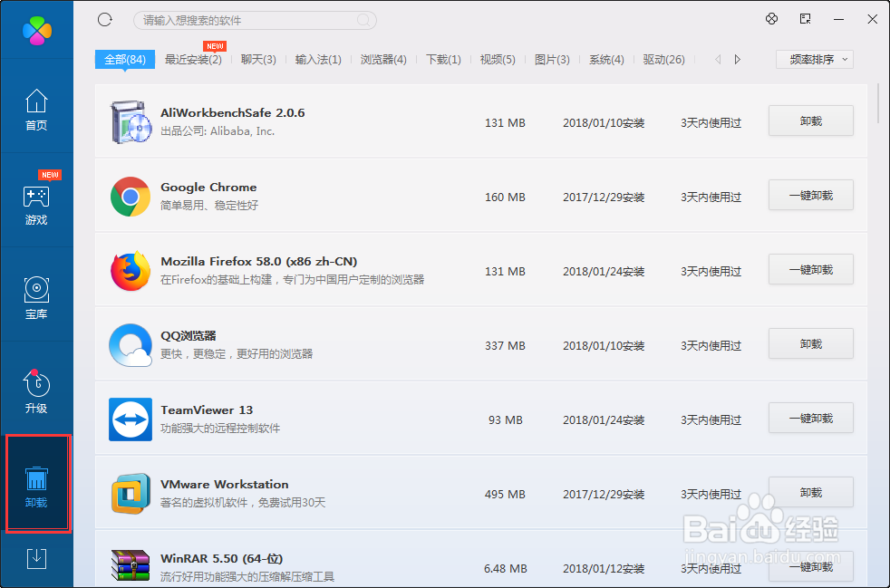The height and width of the screenshot is (588, 890).
Task: Switch to the 系统(4) tab
Action: click(x=606, y=59)
